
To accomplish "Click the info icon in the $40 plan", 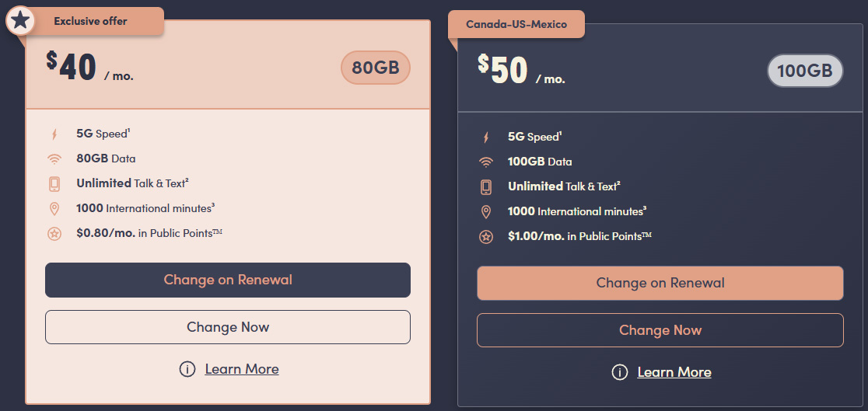I will coord(187,369).
